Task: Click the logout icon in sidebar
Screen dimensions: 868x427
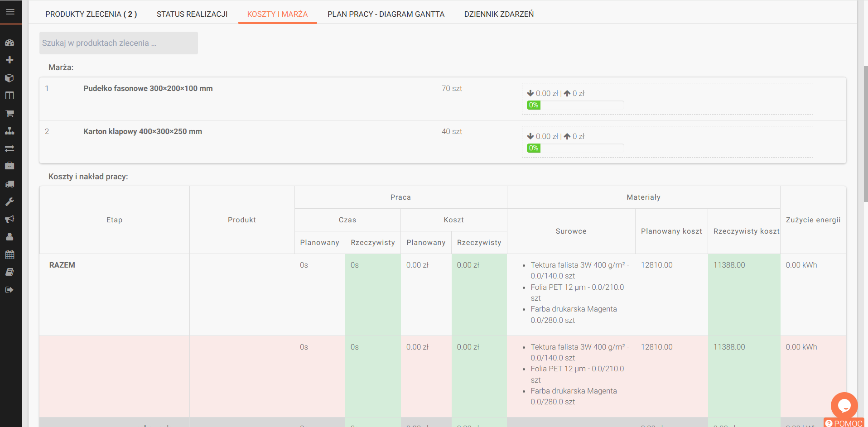Action: (10, 290)
